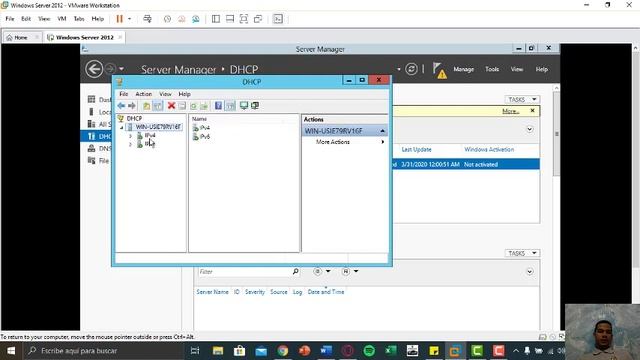
Task: Expand the IPv6 node in DHCP tree
Action: click(131, 144)
